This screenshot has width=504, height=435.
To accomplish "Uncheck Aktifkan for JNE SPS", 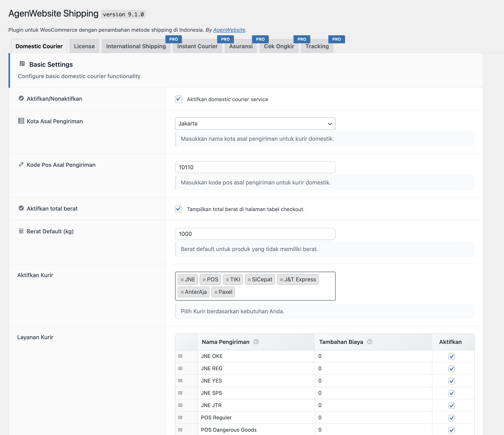I will [452, 393].
